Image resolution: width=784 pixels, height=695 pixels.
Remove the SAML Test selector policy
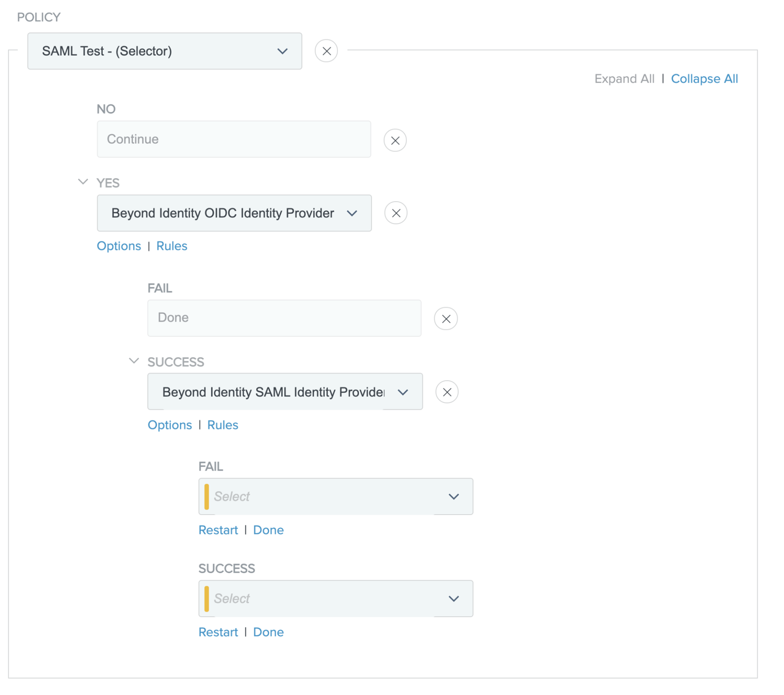coord(326,51)
